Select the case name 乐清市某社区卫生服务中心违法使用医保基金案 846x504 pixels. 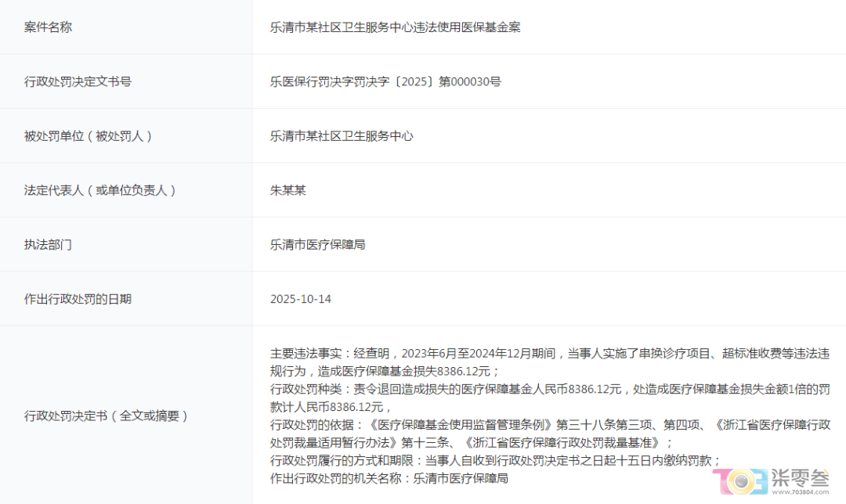[x=395, y=27]
